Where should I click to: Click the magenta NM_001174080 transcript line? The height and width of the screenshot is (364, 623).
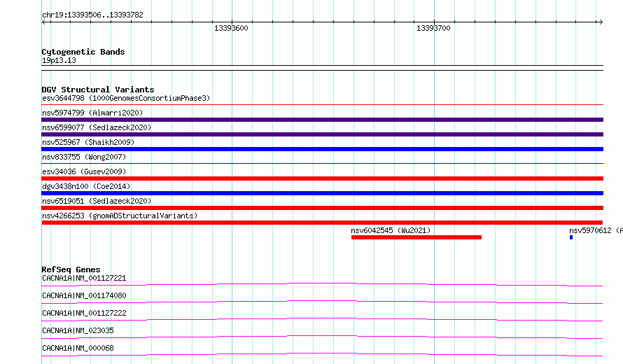pyautogui.click(x=322, y=302)
